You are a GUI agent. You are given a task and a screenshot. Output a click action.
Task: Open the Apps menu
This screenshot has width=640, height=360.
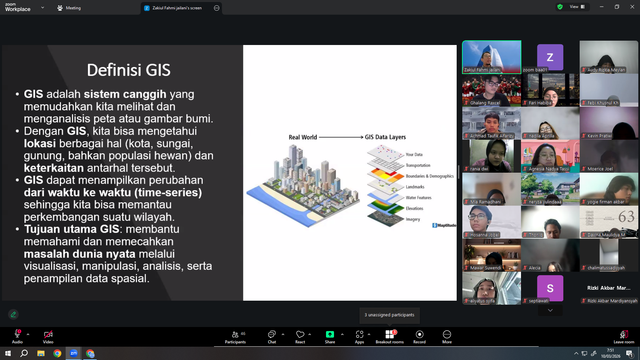click(359, 337)
